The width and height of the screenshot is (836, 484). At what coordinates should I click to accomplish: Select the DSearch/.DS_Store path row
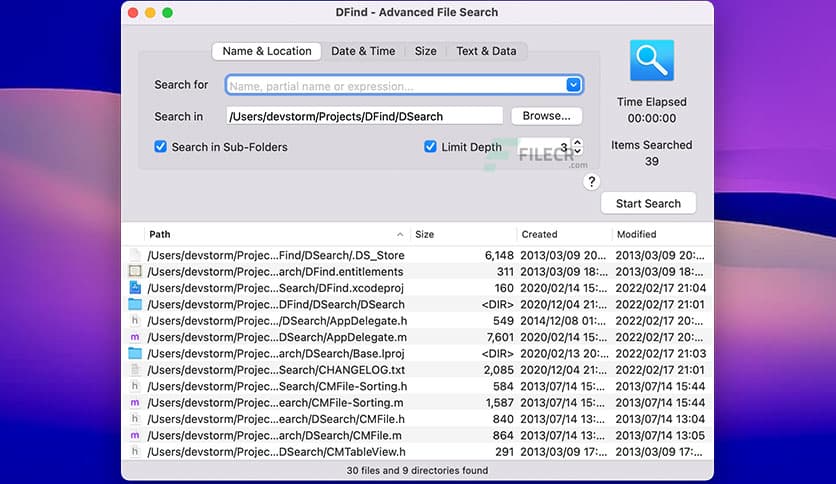point(276,255)
